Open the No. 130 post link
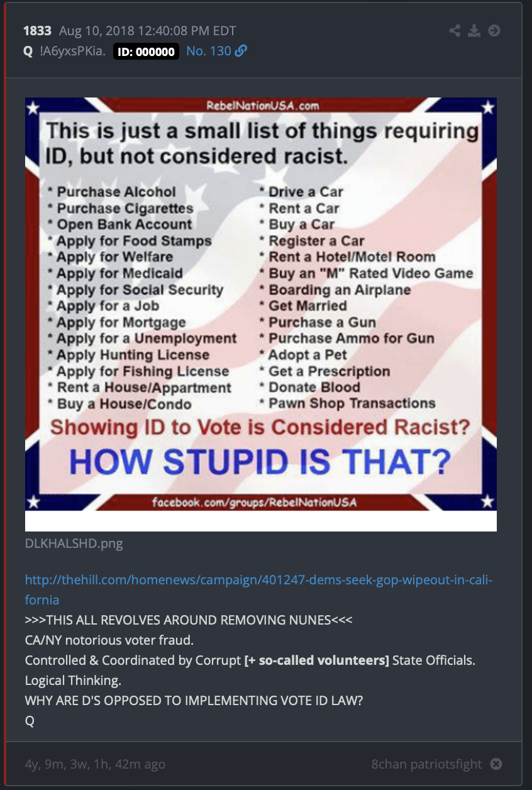The height and width of the screenshot is (790, 532). point(209,52)
